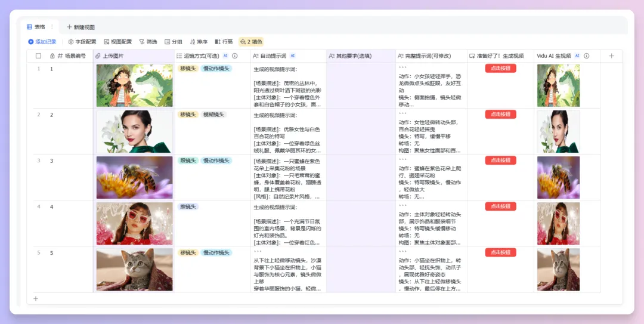The image size is (644, 324).
Task: Open the bee on flower uploaded image
Action: 135,178
